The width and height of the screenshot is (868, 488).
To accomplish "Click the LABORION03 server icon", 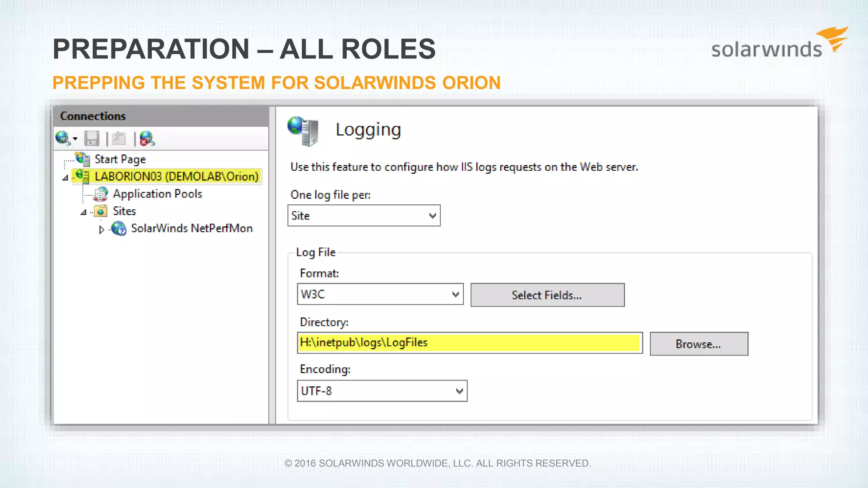I will pyautogui.click(x=83, y=176).
